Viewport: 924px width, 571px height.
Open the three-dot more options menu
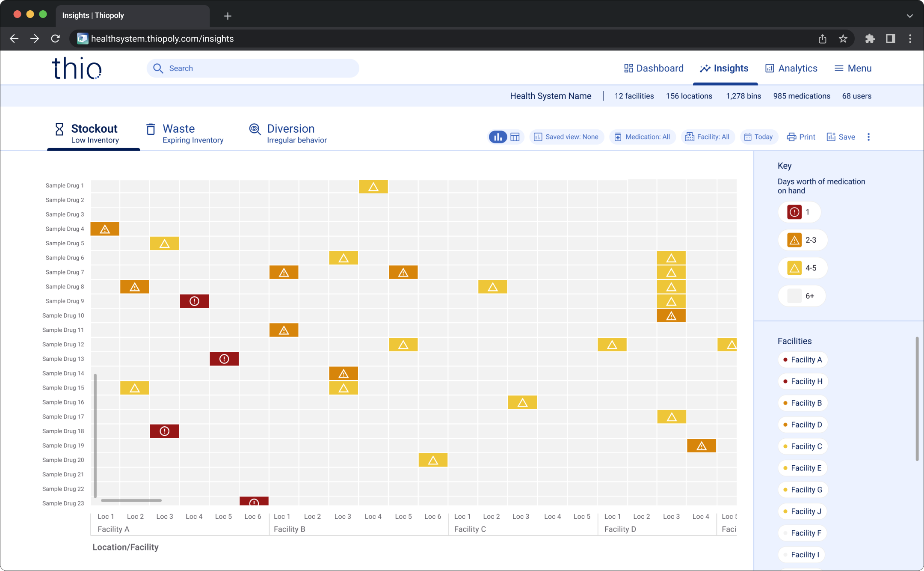(868, 137)
